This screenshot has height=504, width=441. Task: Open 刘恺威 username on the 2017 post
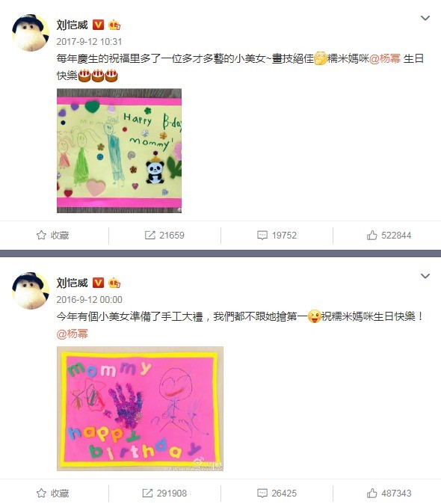(x=73, y=25)
